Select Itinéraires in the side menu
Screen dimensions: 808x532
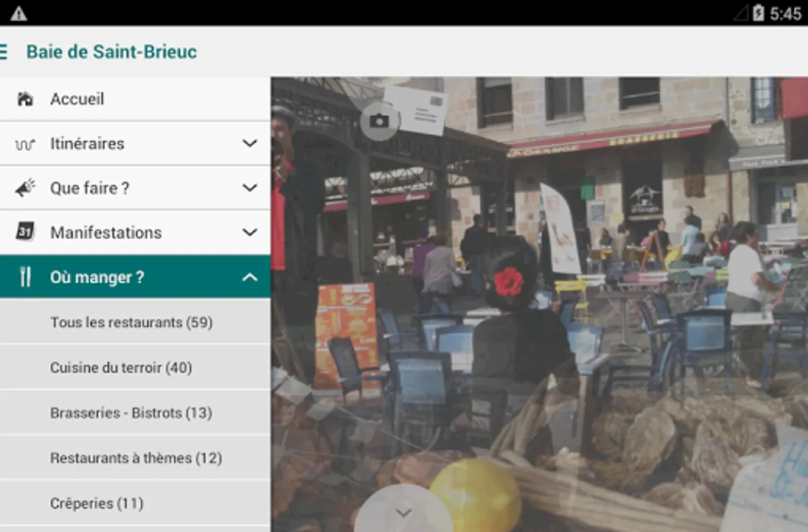(x=135, y=144)
